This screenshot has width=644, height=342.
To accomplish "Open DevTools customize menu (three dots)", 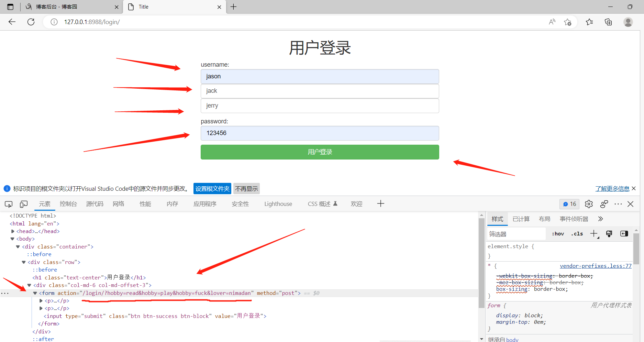I will [618, 204].
